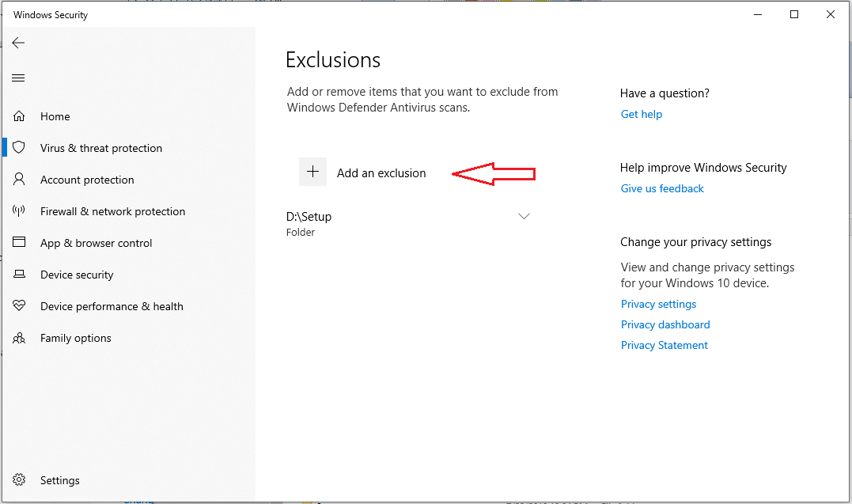The height and width of the screenshot is (504, 852).
Task: Click Give us feedback link
Action: point(662,188)
